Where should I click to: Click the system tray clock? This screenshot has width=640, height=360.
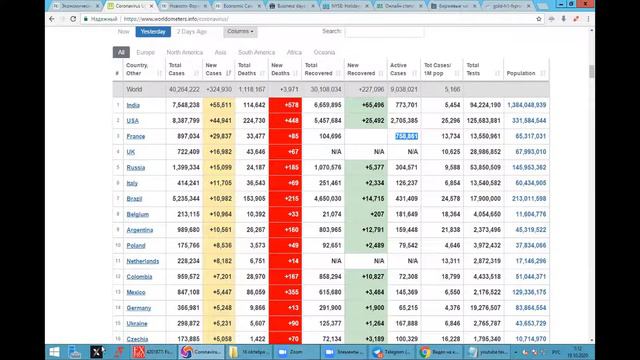pyautogui.click(x=578, y=352)
